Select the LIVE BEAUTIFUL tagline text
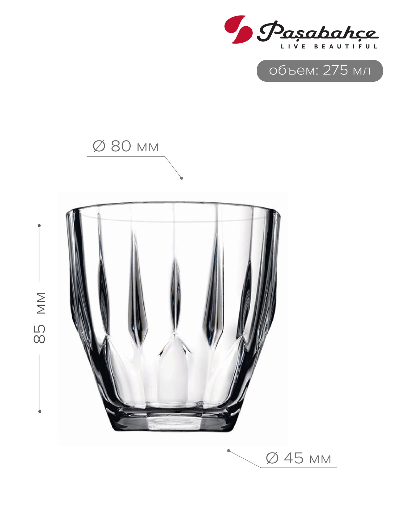Screen dimensions: 399x532 (x=329, y=47)
